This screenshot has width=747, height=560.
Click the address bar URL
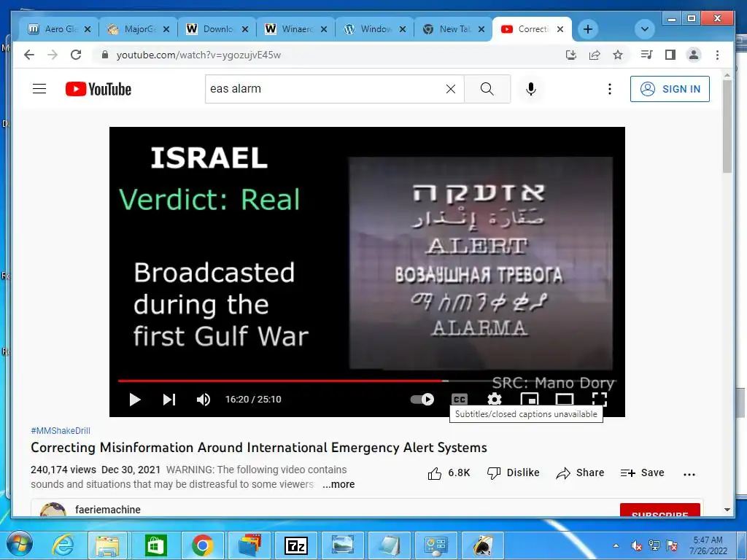pos(198,55)
